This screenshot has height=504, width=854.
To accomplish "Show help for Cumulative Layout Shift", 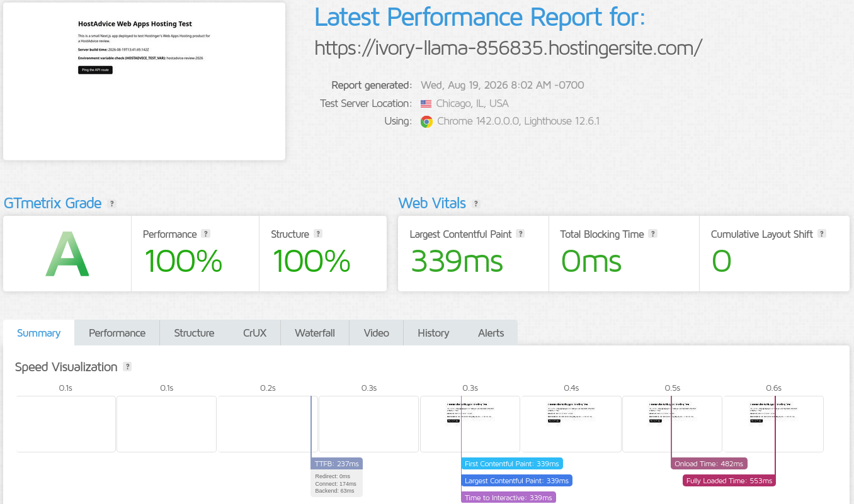I will 822,233.
